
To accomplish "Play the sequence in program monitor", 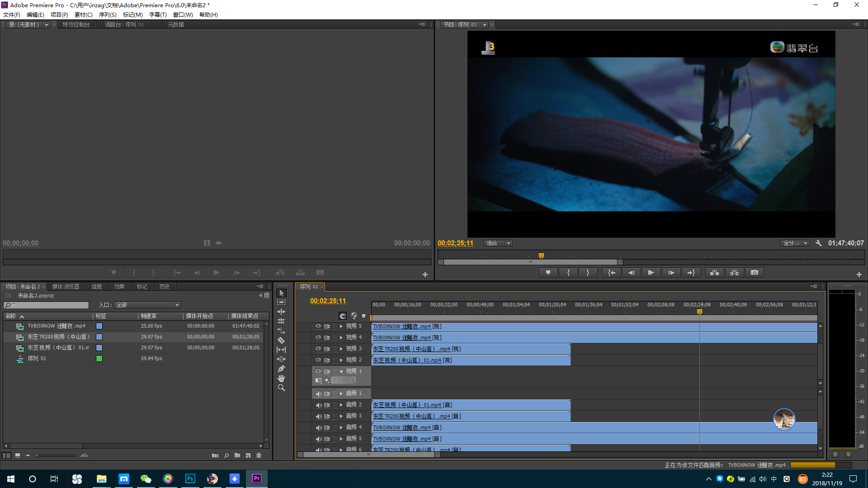I will pos(651,272).
